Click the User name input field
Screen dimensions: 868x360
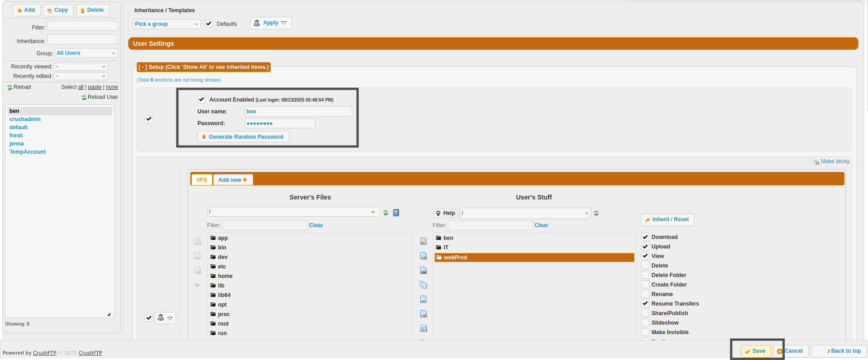click(x=298, y=112)
